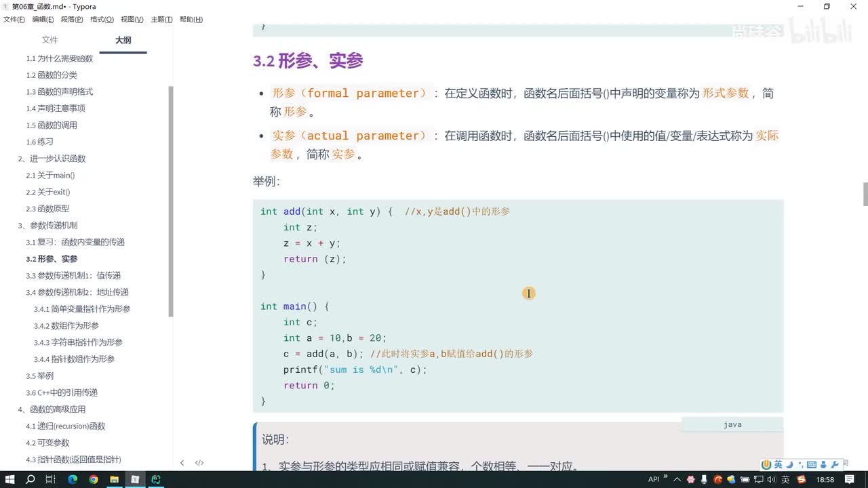868x488 pixels.
Task: Open the volume speaker tray icon
Action: pos(772,479)
